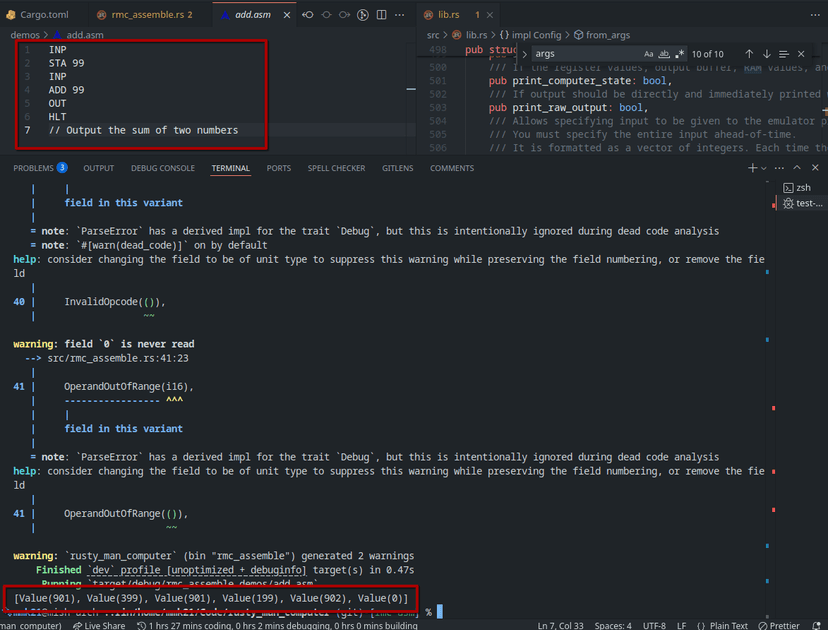Screen dimensions: 828x630
Task: Open the launch profile dropdown beside new terminal
Action: pos(765,168)
